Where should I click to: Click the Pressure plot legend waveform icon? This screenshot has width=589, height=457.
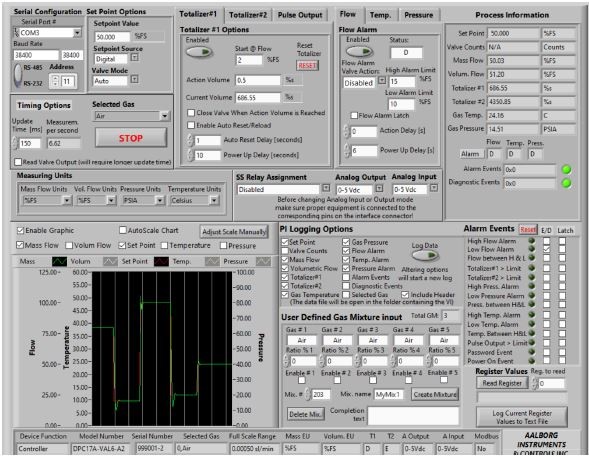coord(263,261)
